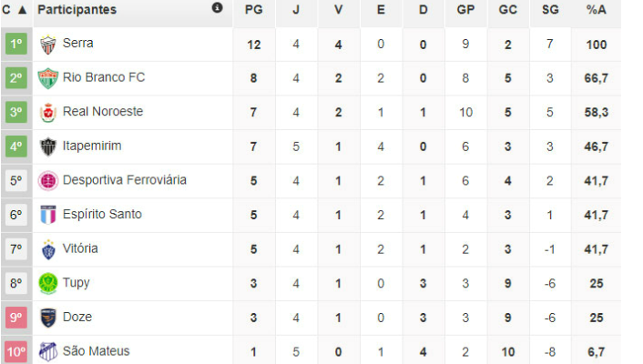Open the Serra team link

[78, 43]
